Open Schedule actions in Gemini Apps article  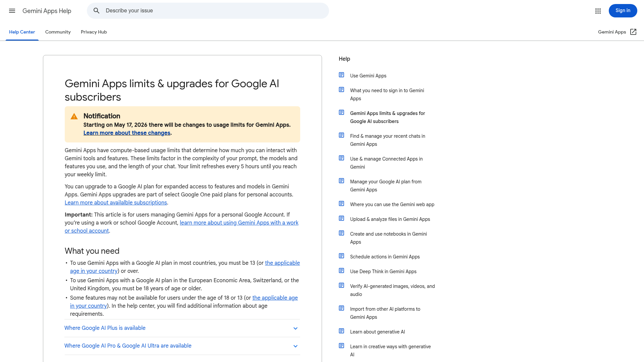(x=385, y=257)
